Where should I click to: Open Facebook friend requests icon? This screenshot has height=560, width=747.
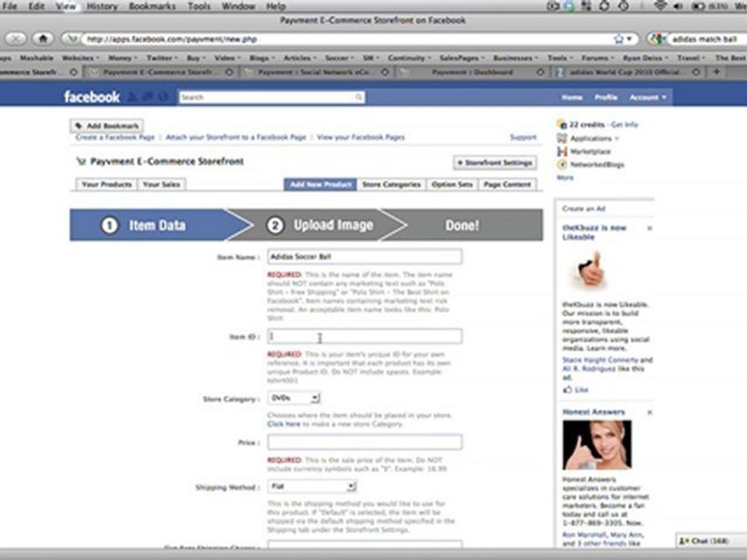click(x=133, y=97)
